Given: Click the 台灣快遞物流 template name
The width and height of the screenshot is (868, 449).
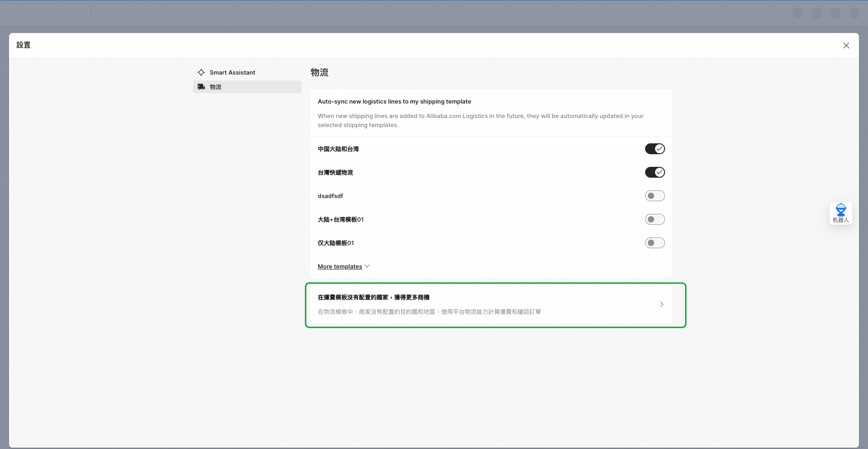Looking at the screenshot, I should [335, 172].
